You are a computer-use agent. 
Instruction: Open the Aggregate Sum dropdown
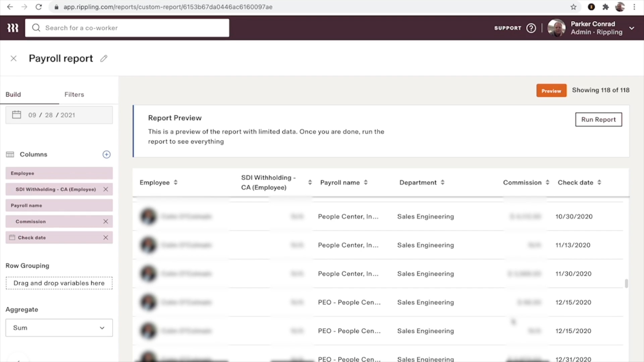[x=59, y=328]
